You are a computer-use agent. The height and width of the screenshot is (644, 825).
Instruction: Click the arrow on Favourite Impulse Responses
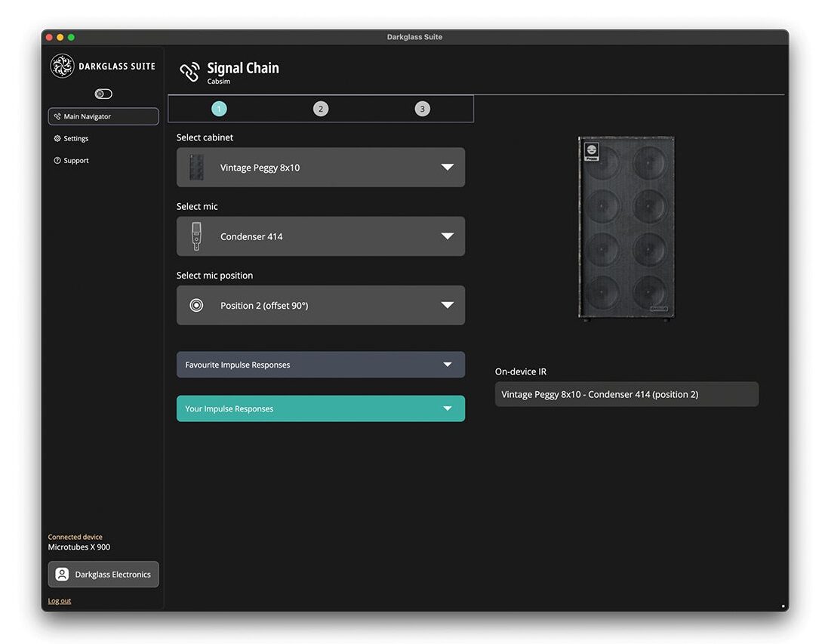coord(448,365)
